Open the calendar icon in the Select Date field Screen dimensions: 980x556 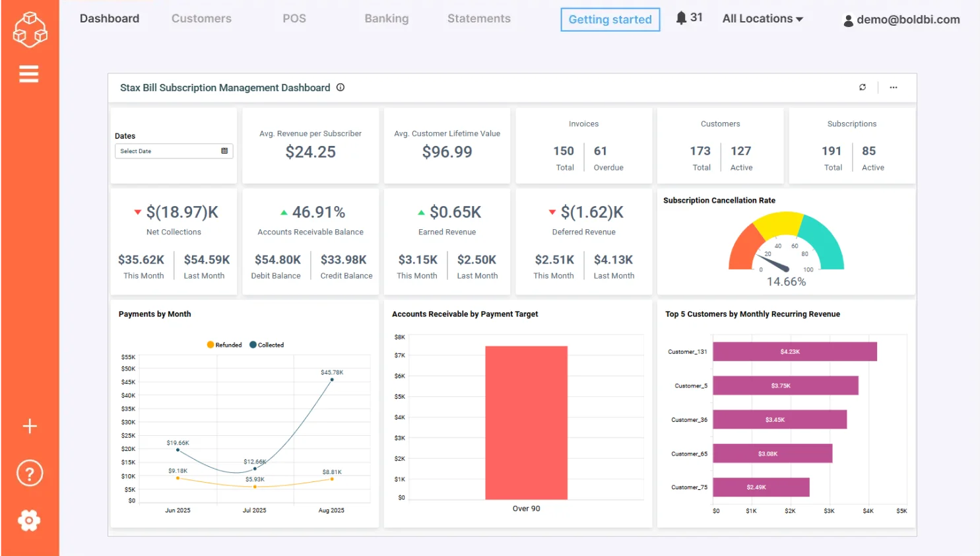[x=224, y=151]
